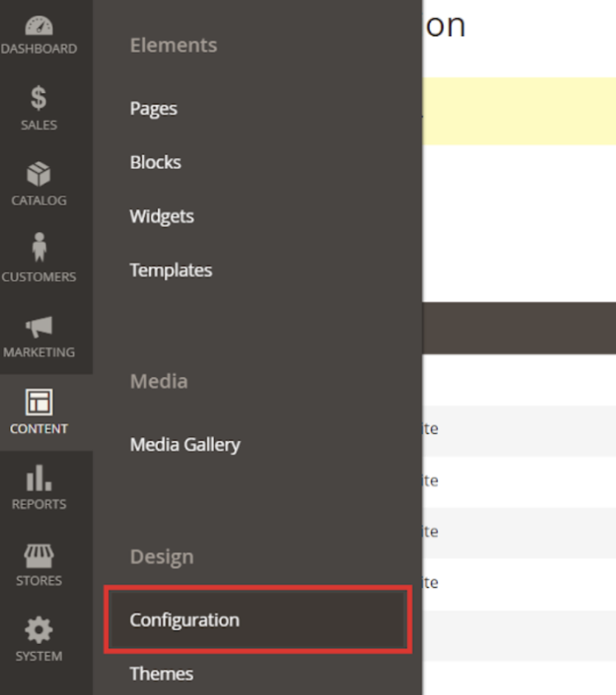Click the MARKETING label in sidebar

coord(39,352)
